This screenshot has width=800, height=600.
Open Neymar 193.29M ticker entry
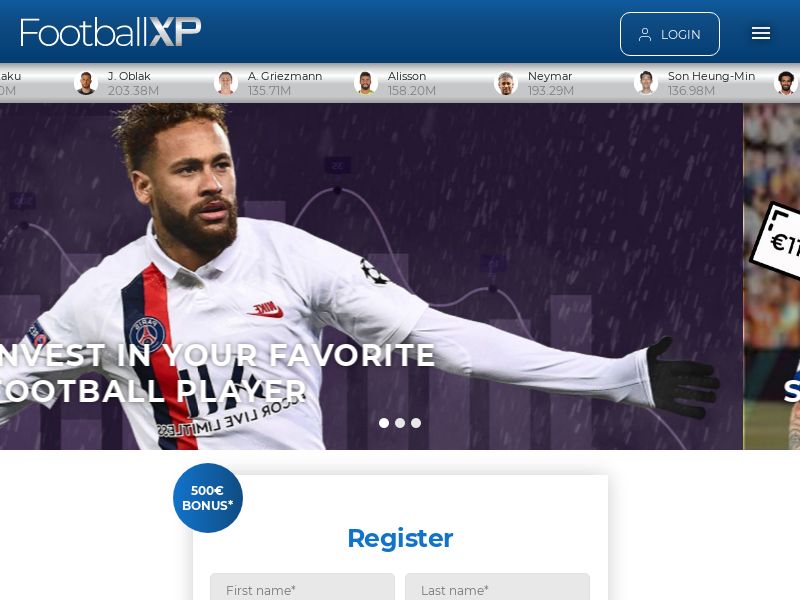click(534, 83)
